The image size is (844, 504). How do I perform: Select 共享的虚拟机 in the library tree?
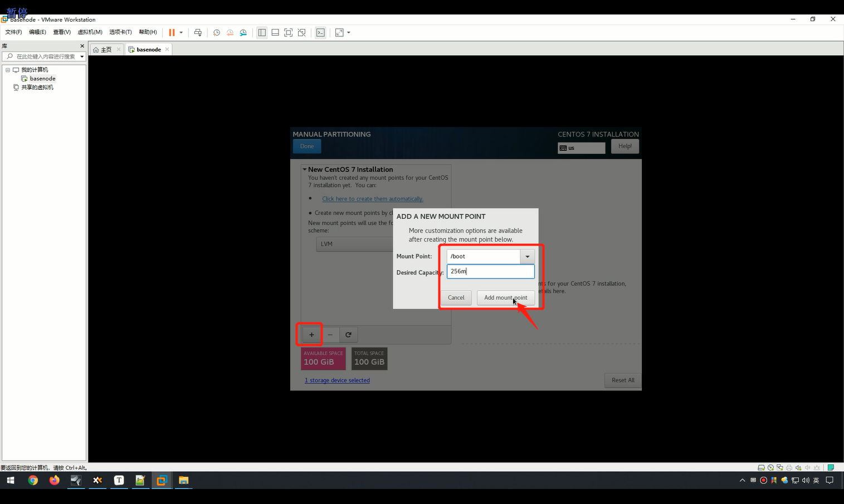pos(37,87)
